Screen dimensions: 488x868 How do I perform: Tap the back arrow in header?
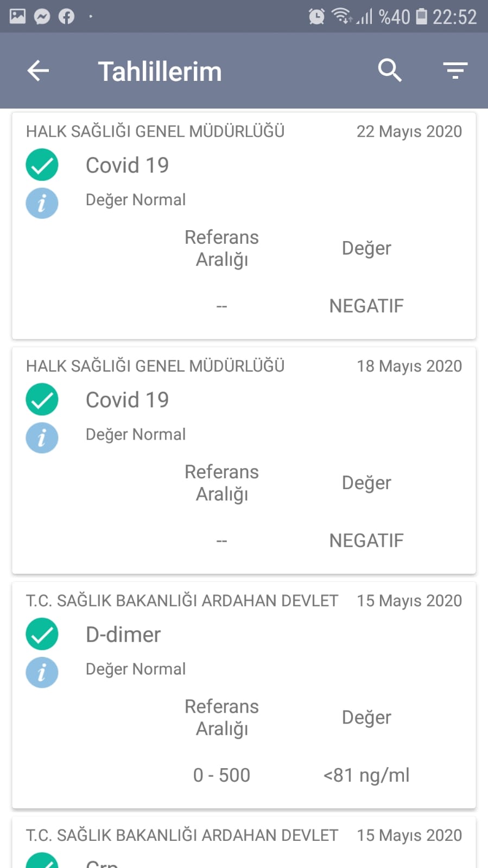38,71
